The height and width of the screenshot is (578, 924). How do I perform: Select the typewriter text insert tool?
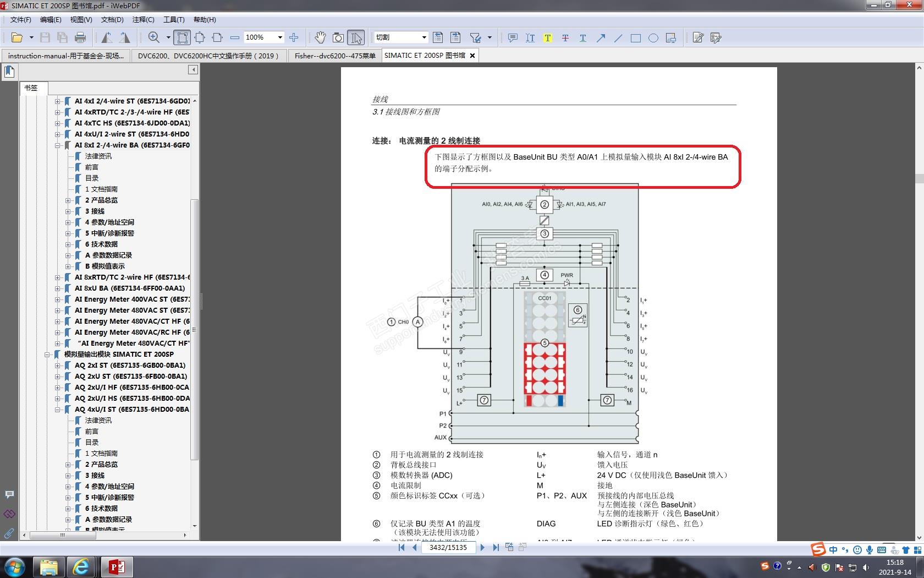tap(530, 37)
